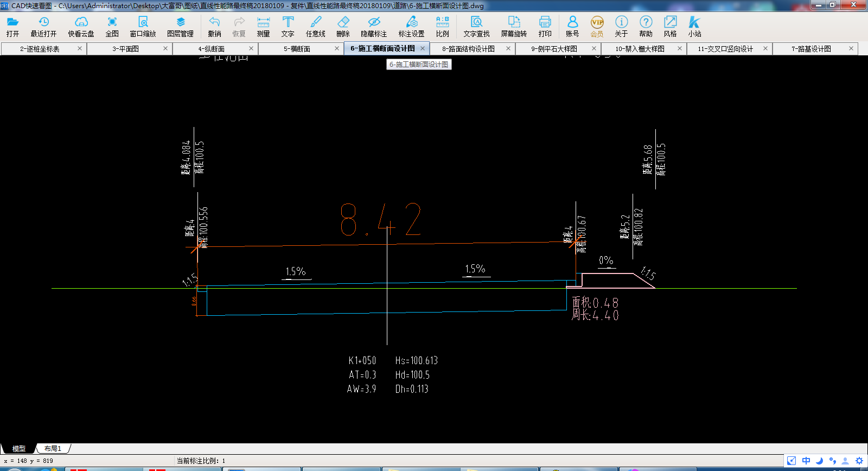Close the 6-施工横断面设计图 tab

coord(423,48)
